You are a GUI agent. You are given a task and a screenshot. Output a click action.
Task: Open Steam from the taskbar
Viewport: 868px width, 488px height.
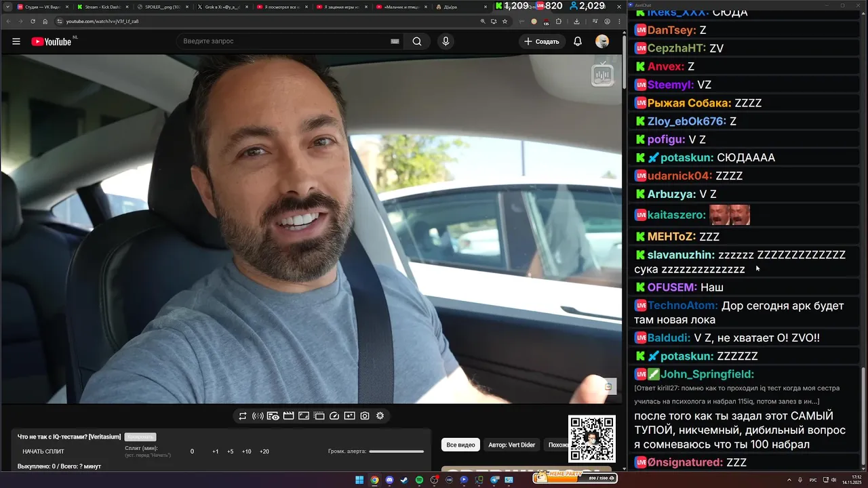coord(405,480)
